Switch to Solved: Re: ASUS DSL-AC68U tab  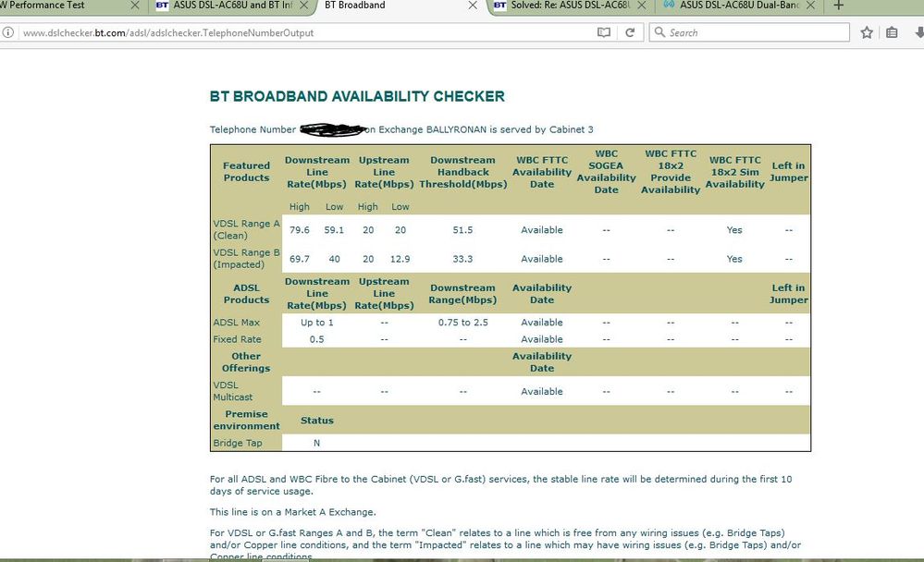point(571,6)
